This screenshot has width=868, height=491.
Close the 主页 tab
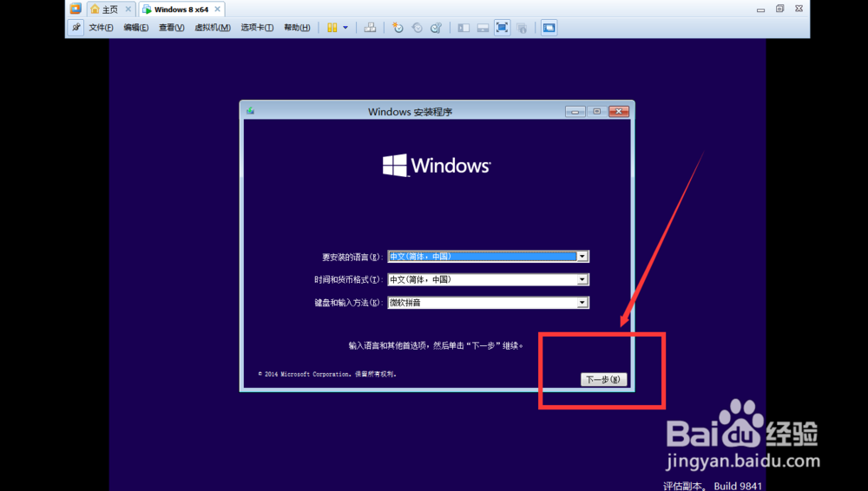point(128,10)
